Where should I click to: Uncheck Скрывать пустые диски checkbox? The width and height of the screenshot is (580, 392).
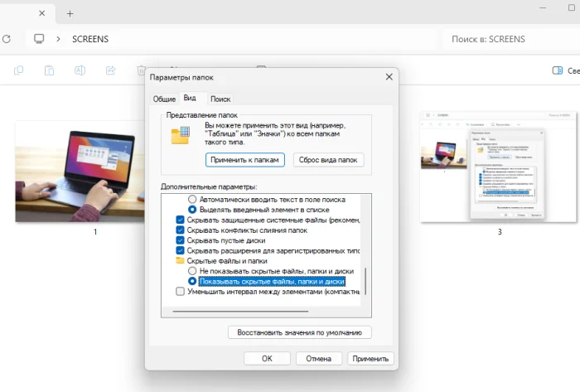coord(180,240)
